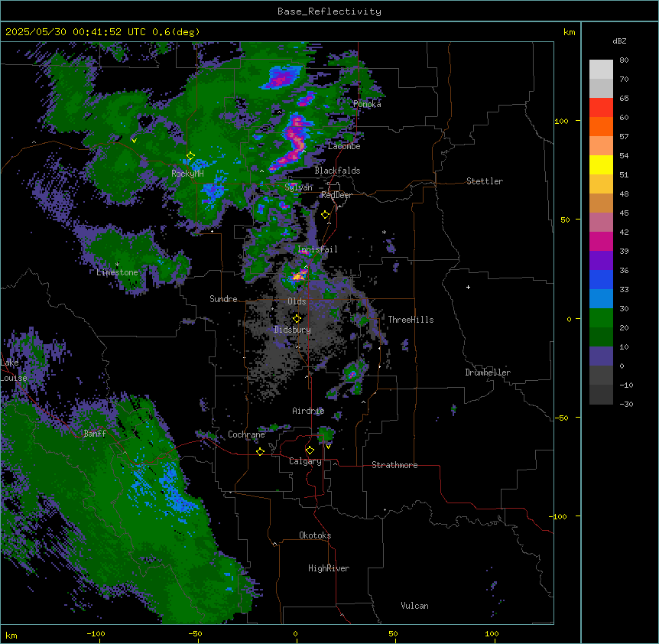Click the Ponoka city label
This screenshot has width=659, height=644.
(367, 104)
